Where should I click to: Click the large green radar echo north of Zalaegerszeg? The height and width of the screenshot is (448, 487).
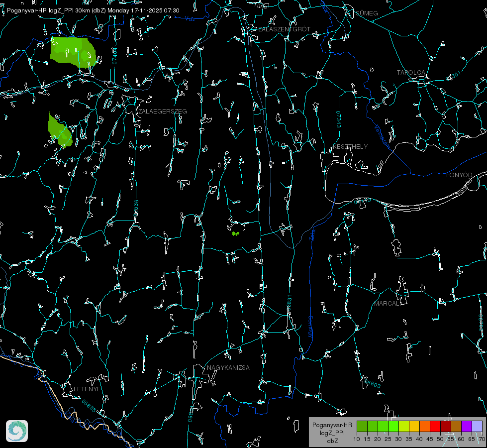tap(73, 51)
